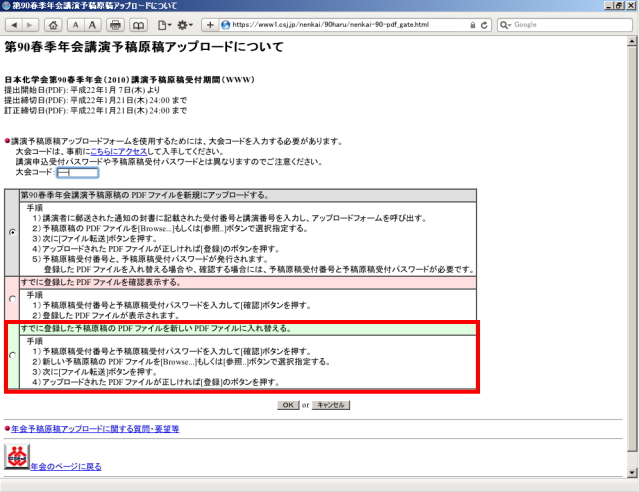Open the こちらにアクセス link
The image size is (640, 492).
coord(118,151)
